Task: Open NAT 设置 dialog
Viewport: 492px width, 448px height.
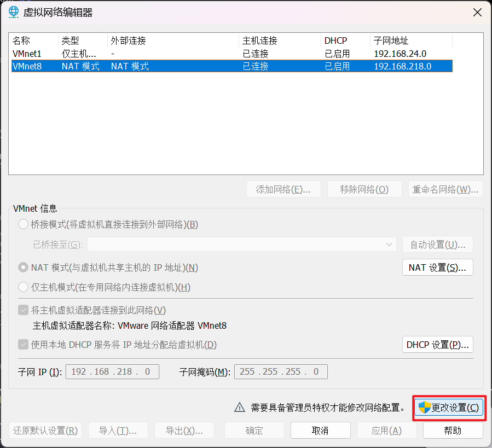Action: tap(438, 267)
